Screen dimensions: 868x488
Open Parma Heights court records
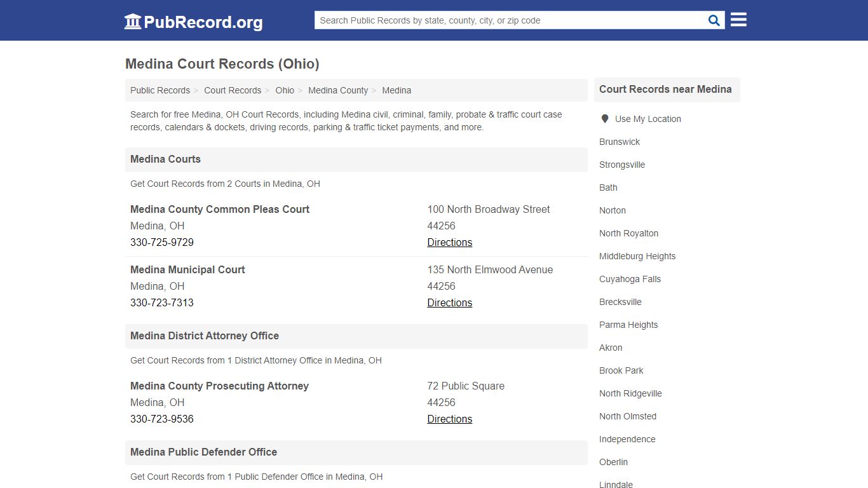pos(628,325)
